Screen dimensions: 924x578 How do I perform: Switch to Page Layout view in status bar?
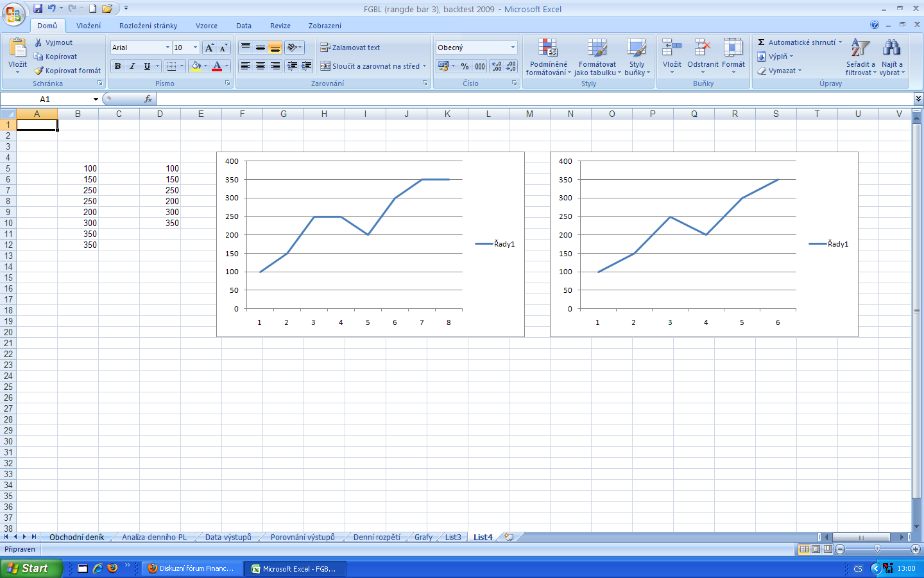point(816,549)
